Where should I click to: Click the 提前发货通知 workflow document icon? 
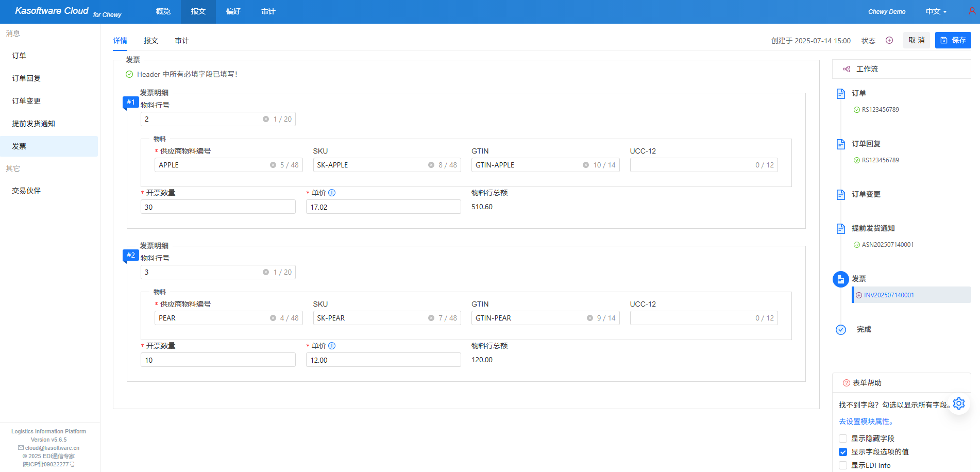[841, 229]
